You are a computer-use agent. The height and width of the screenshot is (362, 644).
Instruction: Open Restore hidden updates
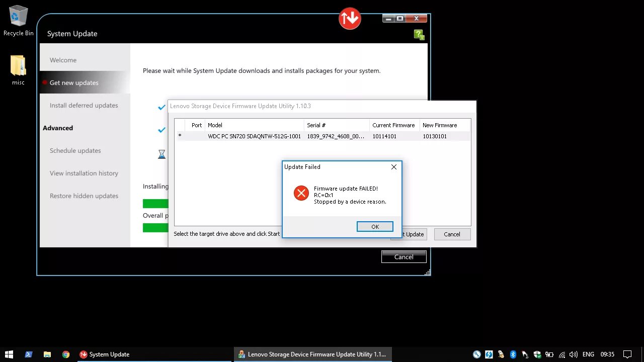pyautogui.click(x=85, y=196)
